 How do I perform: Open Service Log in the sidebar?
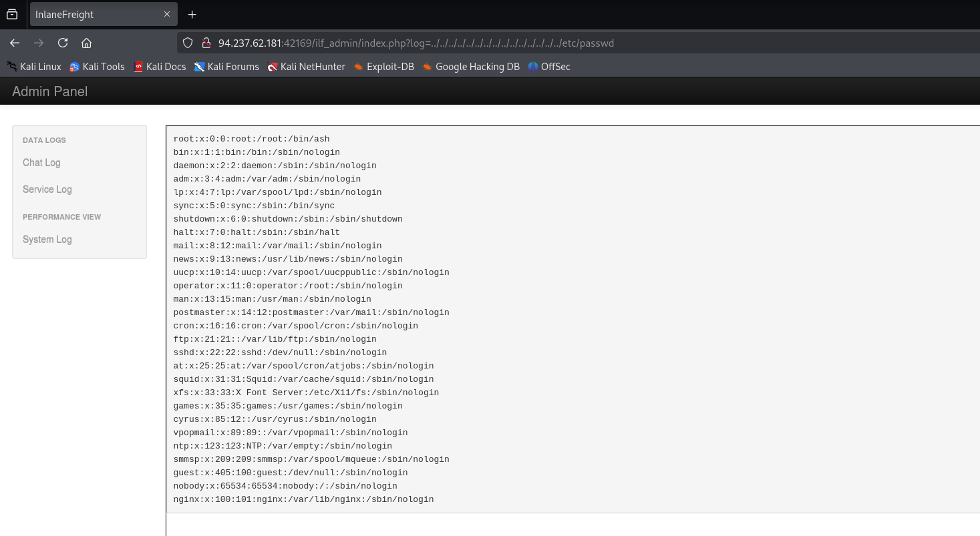point(47,190)
